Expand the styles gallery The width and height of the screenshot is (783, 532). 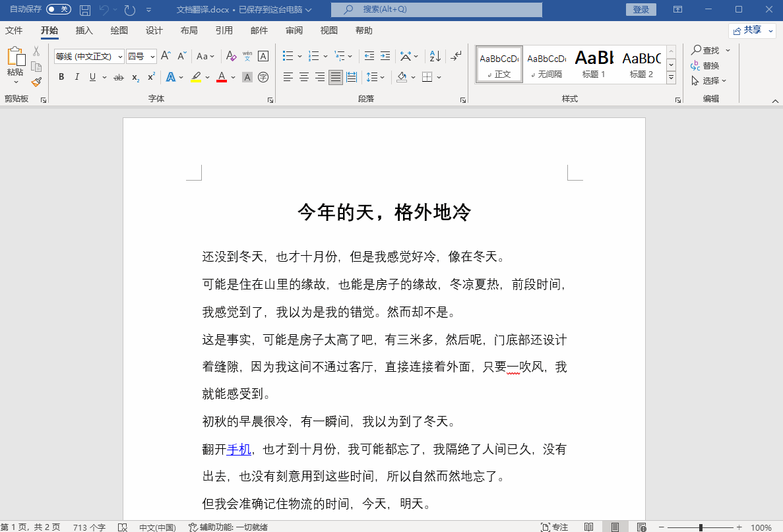(x=671, y=77)
